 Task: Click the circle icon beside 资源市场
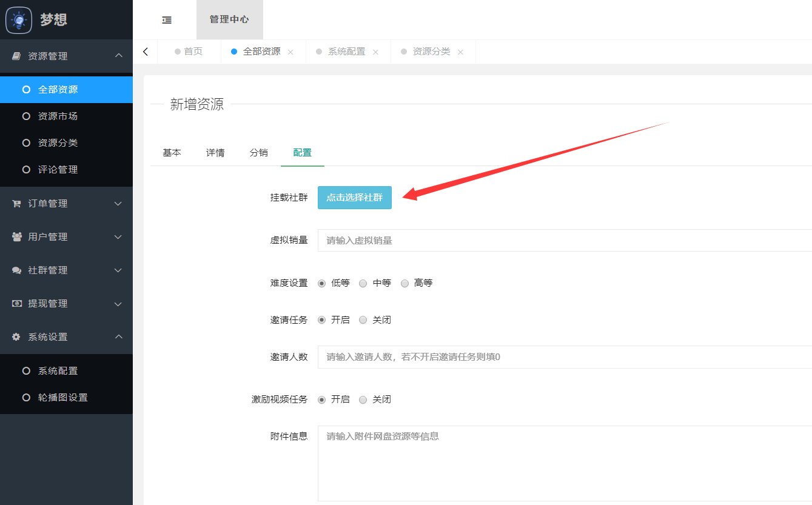[26, 116]
